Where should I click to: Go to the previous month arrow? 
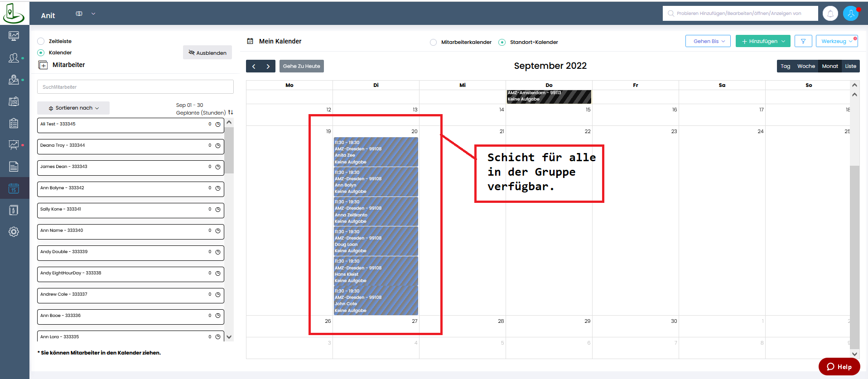tap(254, 67)
